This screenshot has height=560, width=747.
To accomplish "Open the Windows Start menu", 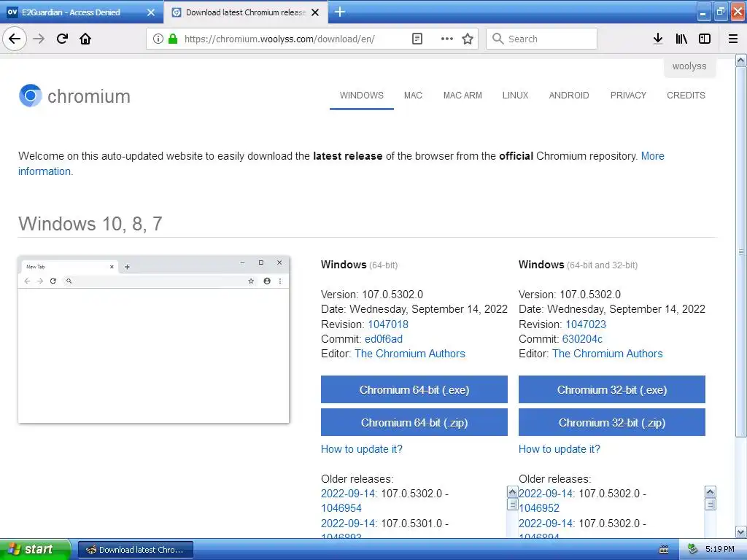I will (35, 549).
